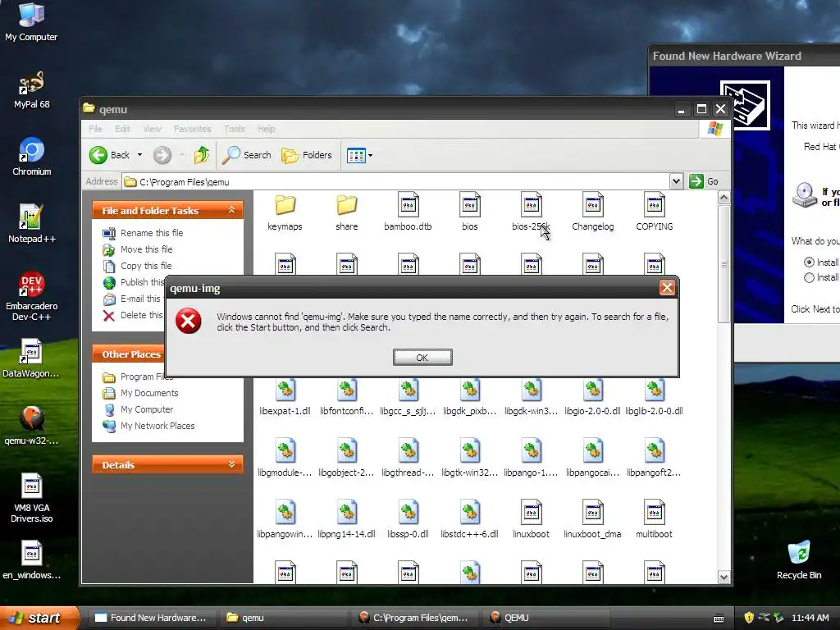Open the share folder
The width and height of the screenshot is (840, 630).
347,212
